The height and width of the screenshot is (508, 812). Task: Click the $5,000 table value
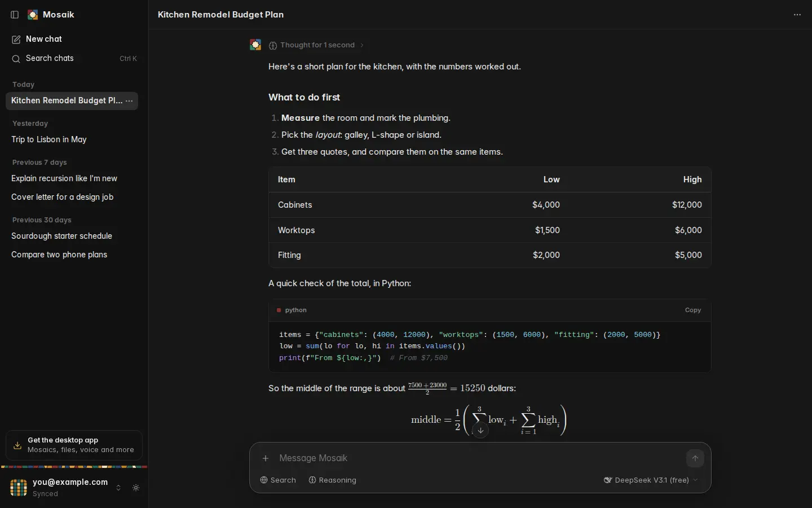click(x=689, y=255)
